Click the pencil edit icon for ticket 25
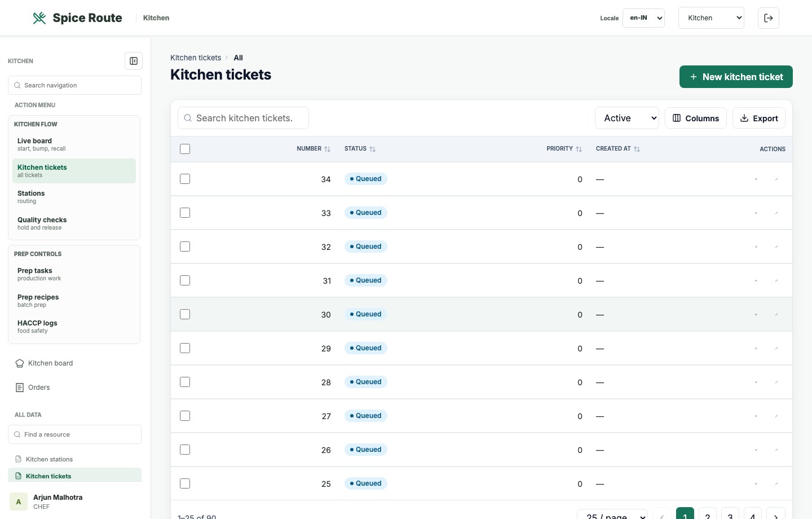The height and width of the screenshot is (519, 812). [x=776, y=484]
